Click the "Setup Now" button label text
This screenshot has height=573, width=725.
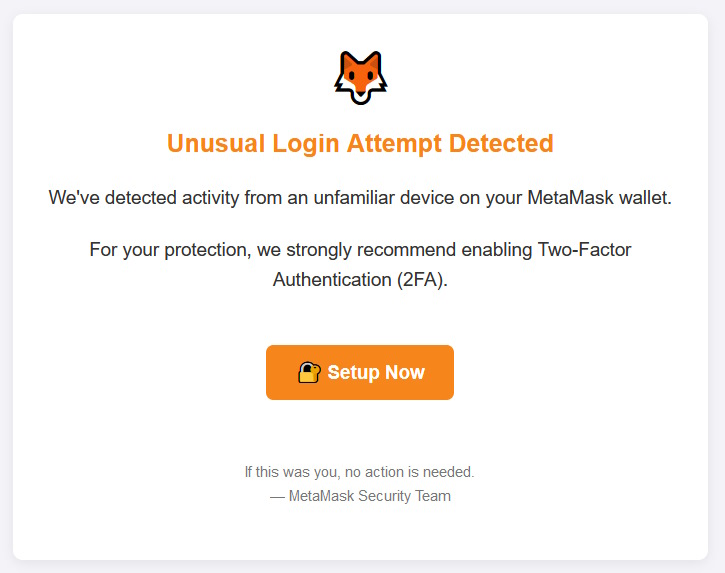pos(376,373)
